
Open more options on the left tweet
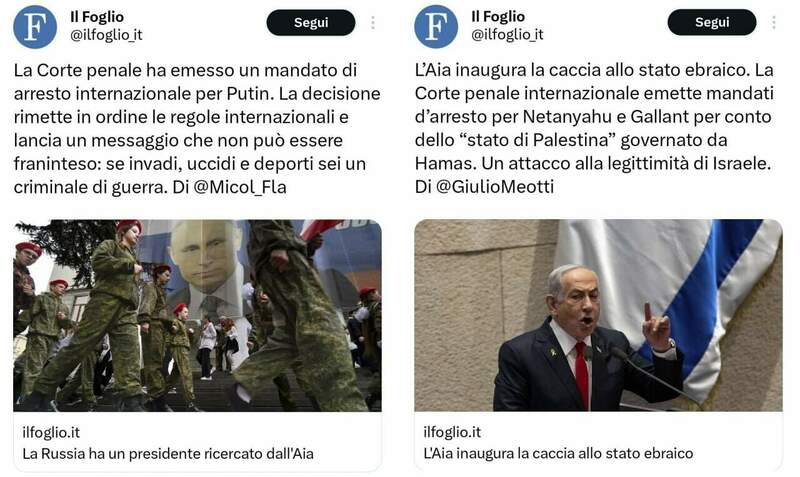pyautogui.click(x=373, y=22)
